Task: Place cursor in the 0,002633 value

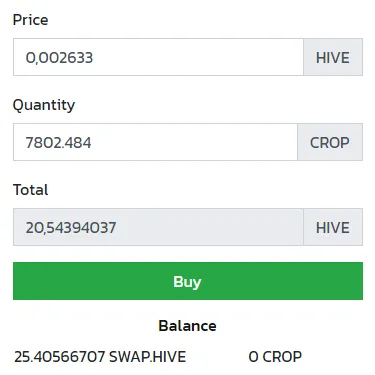Action: 59,58
